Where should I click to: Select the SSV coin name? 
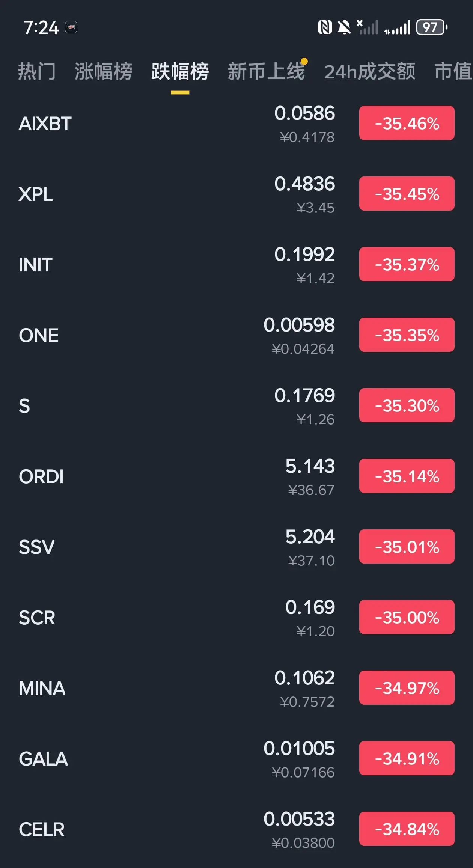coord(37,547)
